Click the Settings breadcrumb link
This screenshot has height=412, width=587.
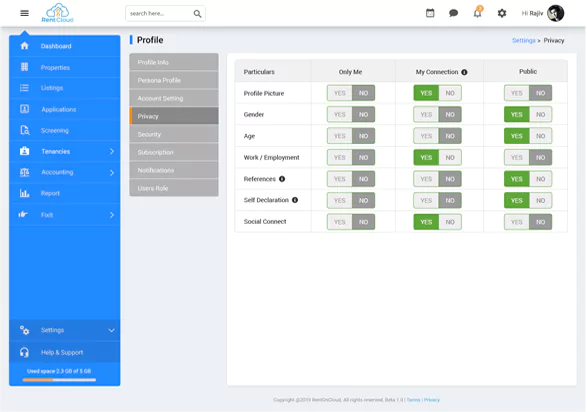tap(524, 40)
